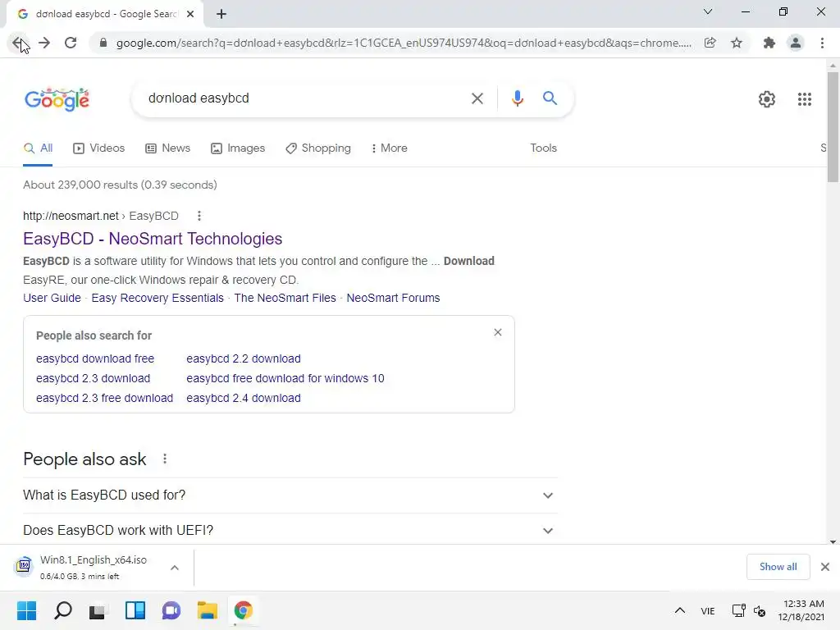
Task: Switch to the Images tab
Action: pos(238,148)
